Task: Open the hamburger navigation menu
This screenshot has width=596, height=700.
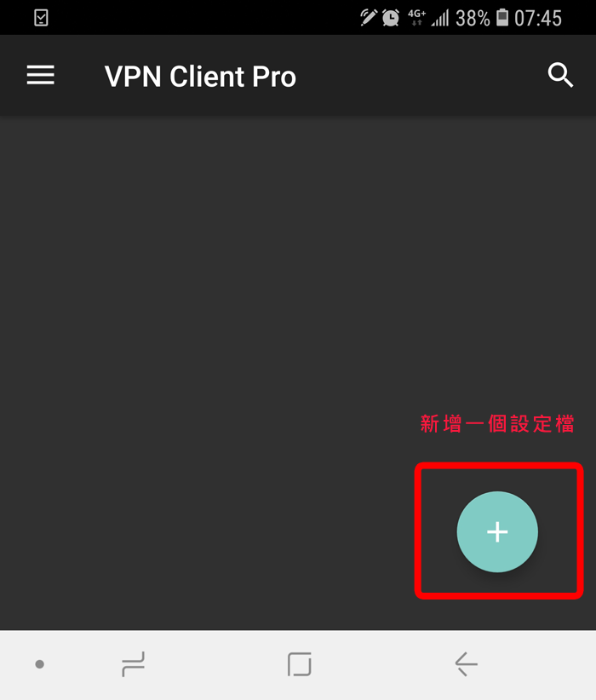Action: coord(41,75)
